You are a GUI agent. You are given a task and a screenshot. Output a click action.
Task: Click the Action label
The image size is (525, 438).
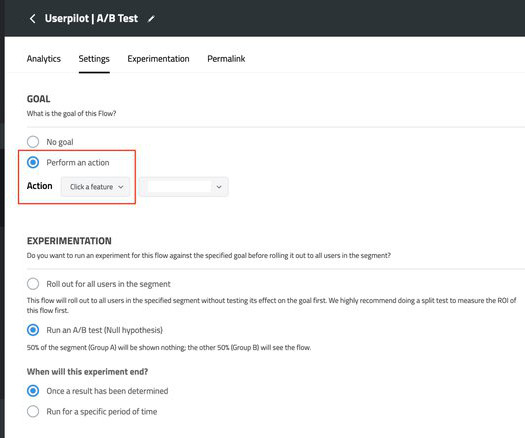(x=40, y=186)
